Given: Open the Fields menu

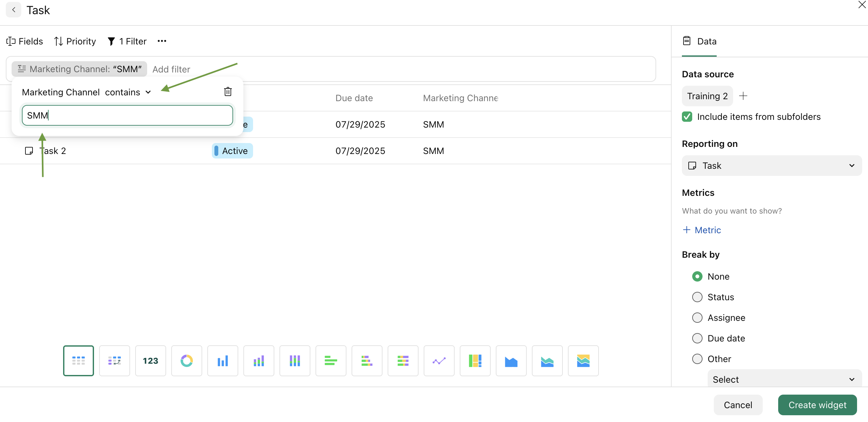Looking at the screenshot, I should 24,42.
